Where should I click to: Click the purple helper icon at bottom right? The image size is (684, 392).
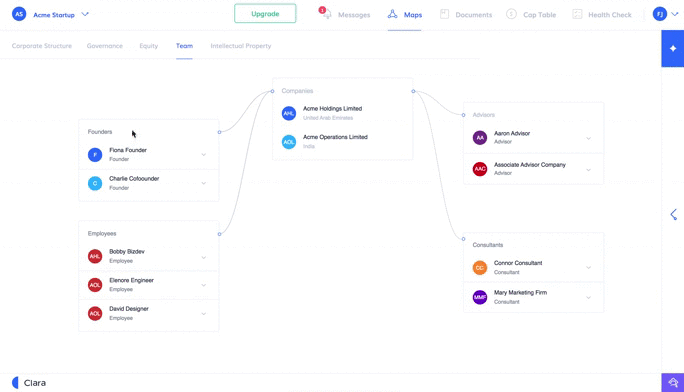coord(673,383)
